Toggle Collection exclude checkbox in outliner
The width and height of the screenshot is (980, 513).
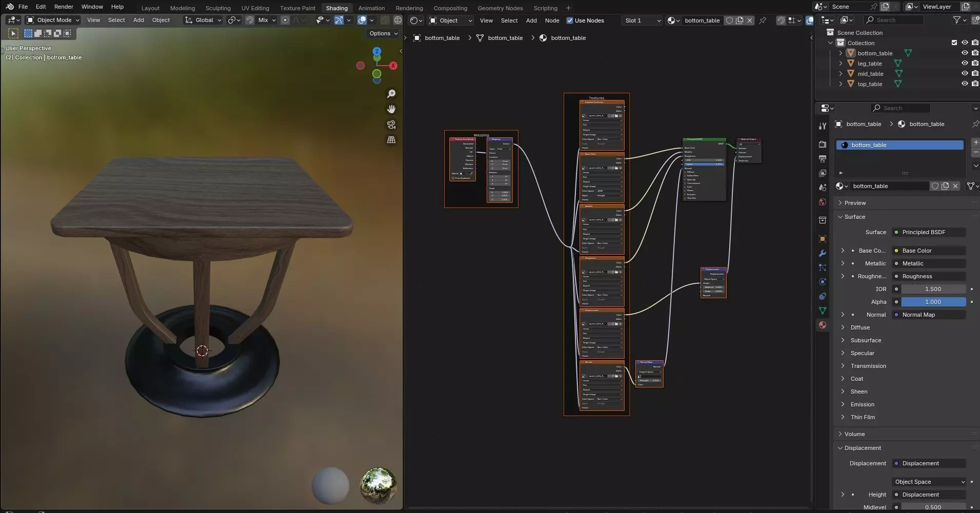point(954,43)
